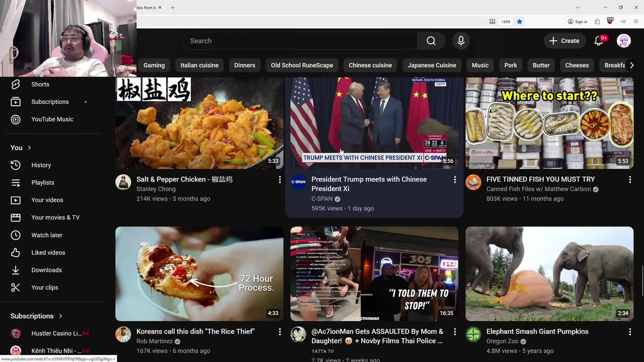
Task: Select the Pork filter chip
Action: click(x=511, y=65)
